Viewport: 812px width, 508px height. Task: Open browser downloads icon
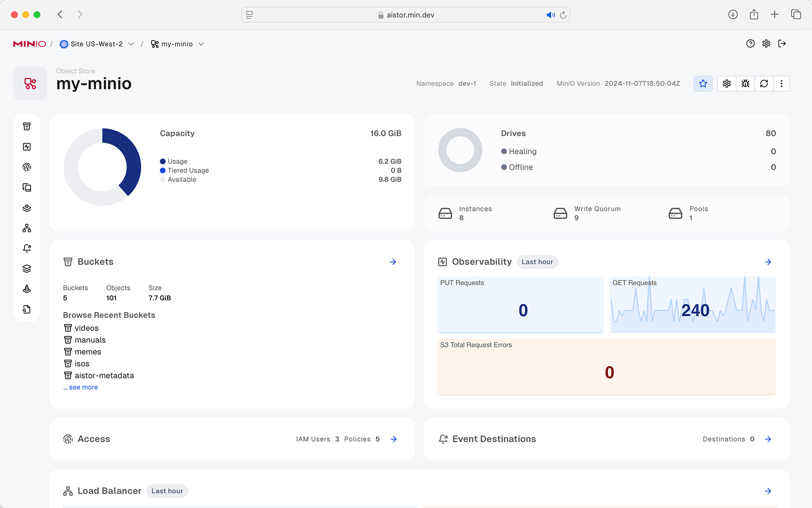733,14
